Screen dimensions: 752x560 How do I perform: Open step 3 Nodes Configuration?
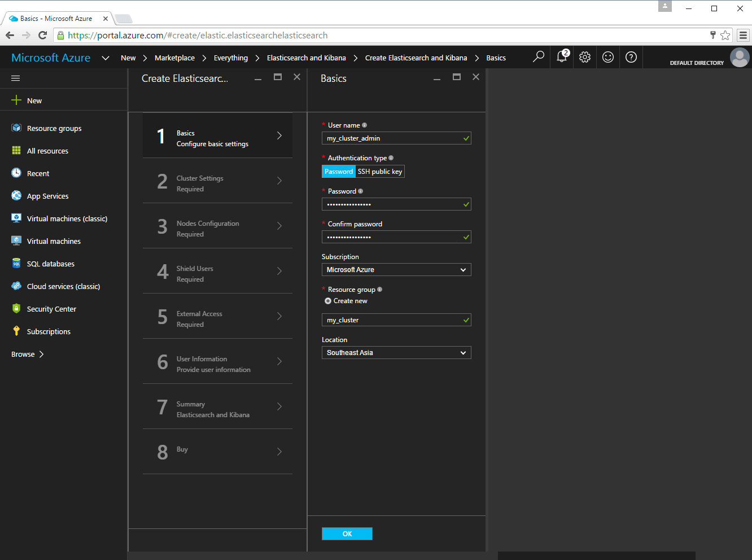click(217, 226)
